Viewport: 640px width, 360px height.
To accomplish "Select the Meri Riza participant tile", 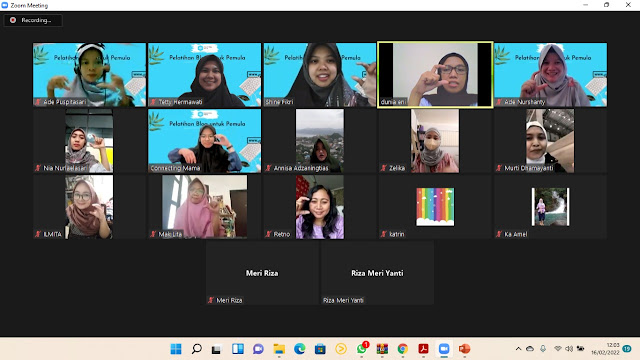I will pyautogui.click(x=262, y=273).
